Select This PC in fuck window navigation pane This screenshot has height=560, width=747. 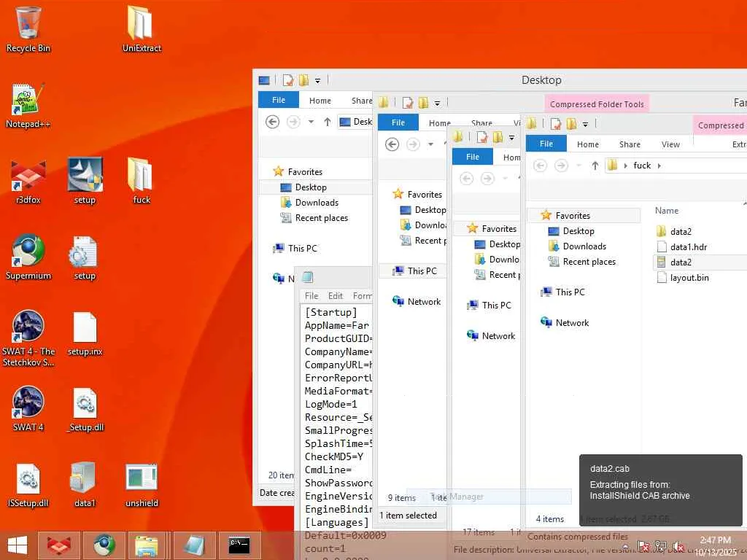(570, 292)
